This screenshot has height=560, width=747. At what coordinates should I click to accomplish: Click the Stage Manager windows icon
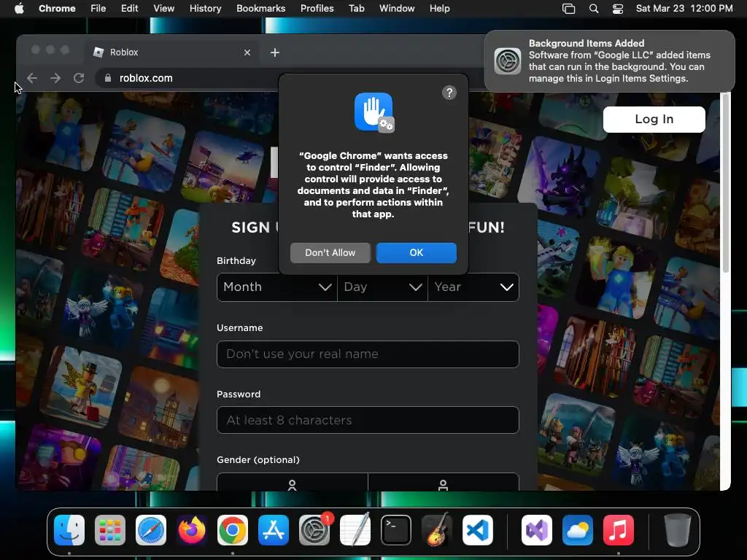(x=568, y=9)
